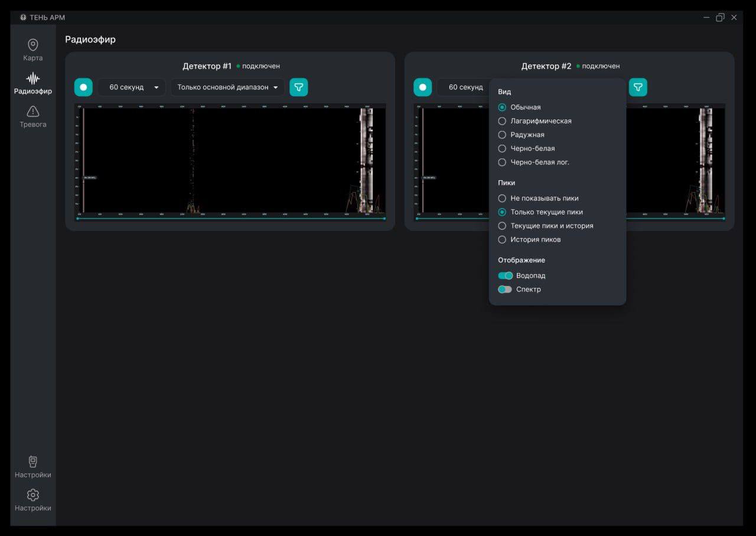Click the range slider below Детектор #1 chart
This screenshot has width=756, height=536.
pyautogui.click(x=230, y=219)
